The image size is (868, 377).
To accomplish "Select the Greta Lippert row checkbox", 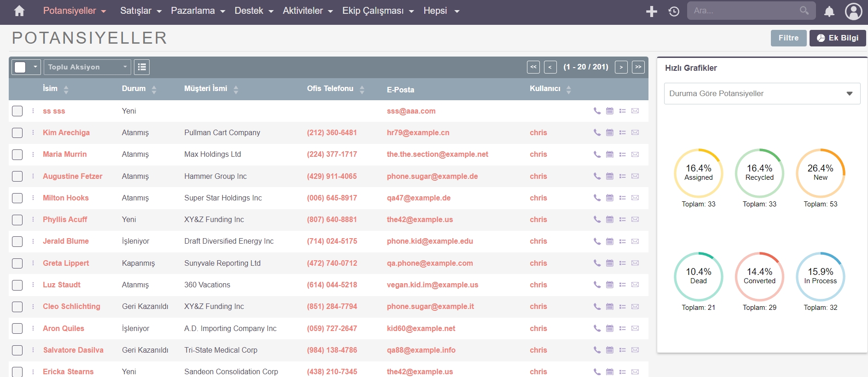I will tap(17, 263).
